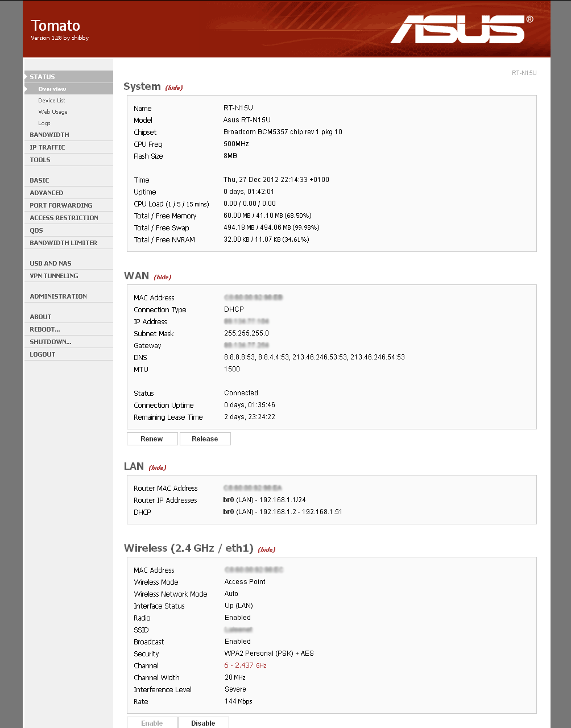Click the WAN Status value 'Connected'
Screen dimensions: 571x728
click(x=241, y=393)
